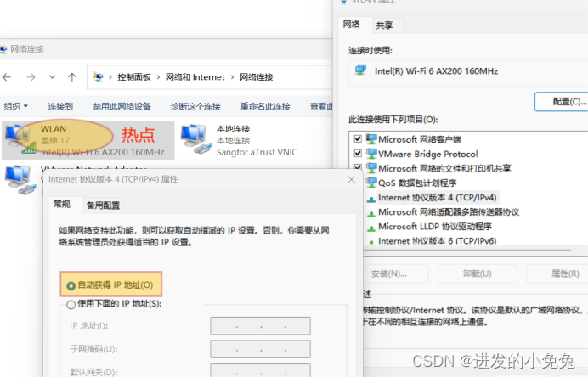Select Internet 协议版本 6 (TCP/IPv6) entry
Image resolution: width=588 pixels, height=377 pixels.
click(x=437, y=241)
